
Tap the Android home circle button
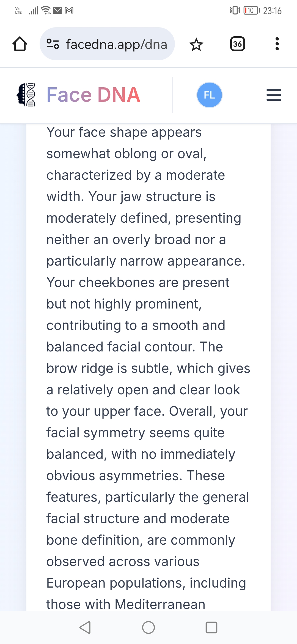click(148, 627)
